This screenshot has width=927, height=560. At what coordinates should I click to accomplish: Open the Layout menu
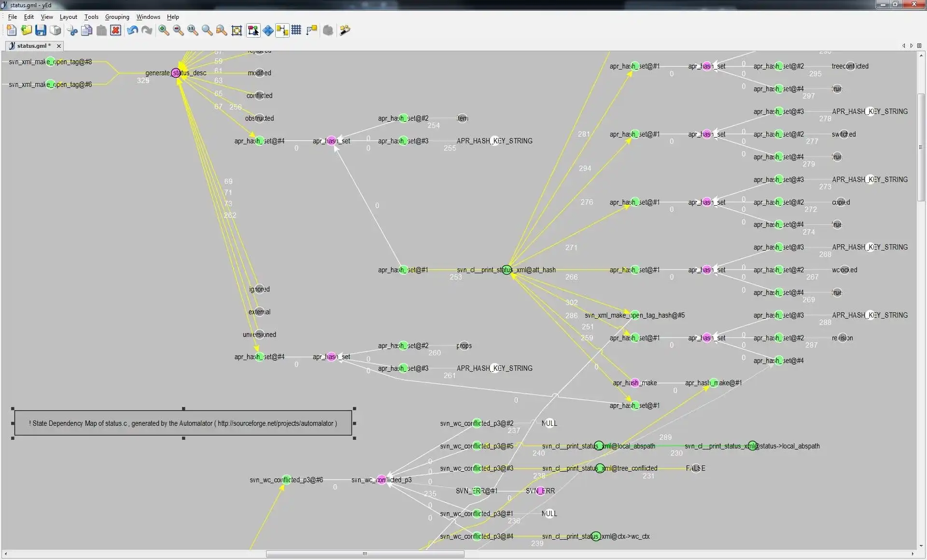pyautogui.click(x=68, y=17)
